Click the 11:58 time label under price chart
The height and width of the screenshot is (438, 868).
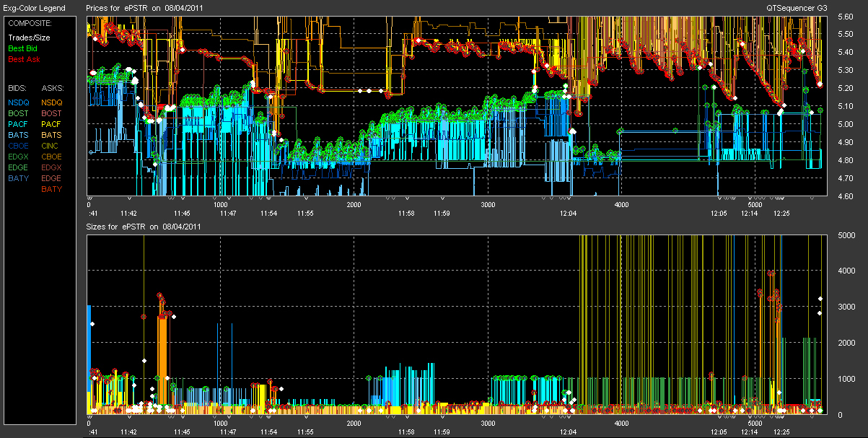pyautogui.click(x=406, y=213)
